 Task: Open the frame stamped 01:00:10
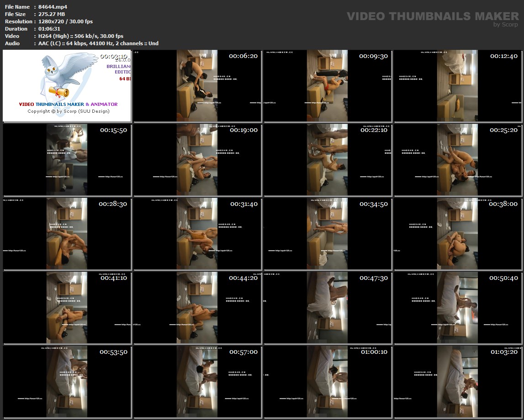click(x=328, y=382)
